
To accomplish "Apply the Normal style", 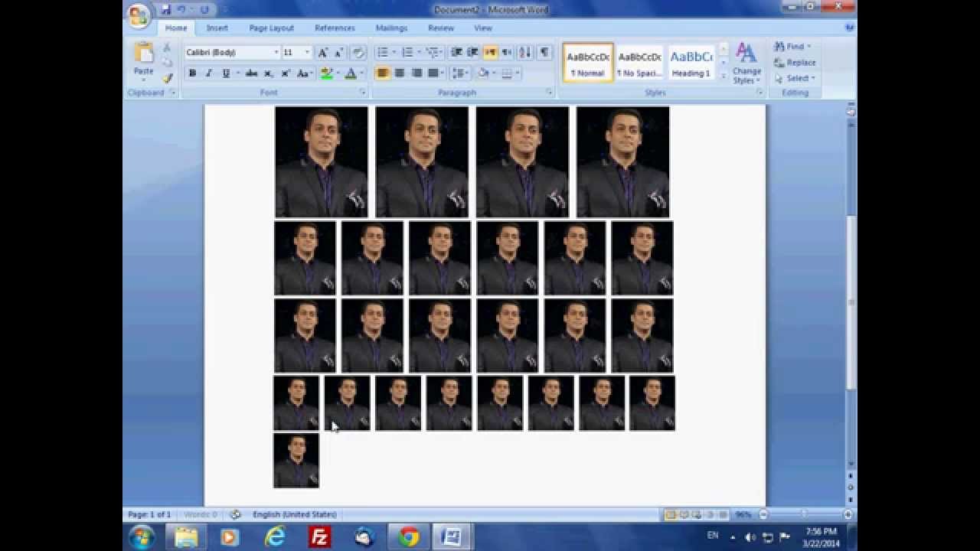I will 588,63.
